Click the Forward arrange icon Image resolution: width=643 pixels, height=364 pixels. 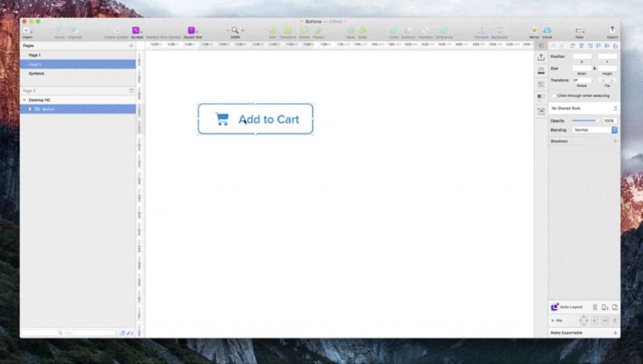(482, 30)
